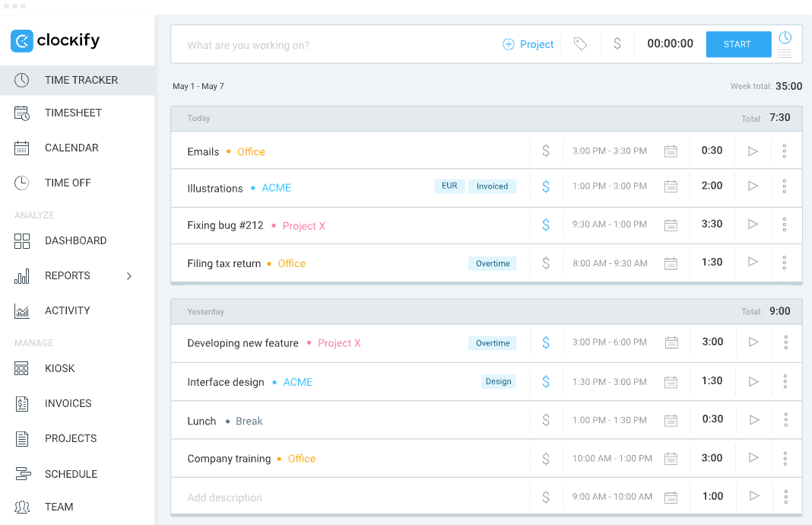Screen dimensions: 812x525
Task: Continue timer for the 9:00 AM - 10:00 AM entry
Action: click(754, 496)
